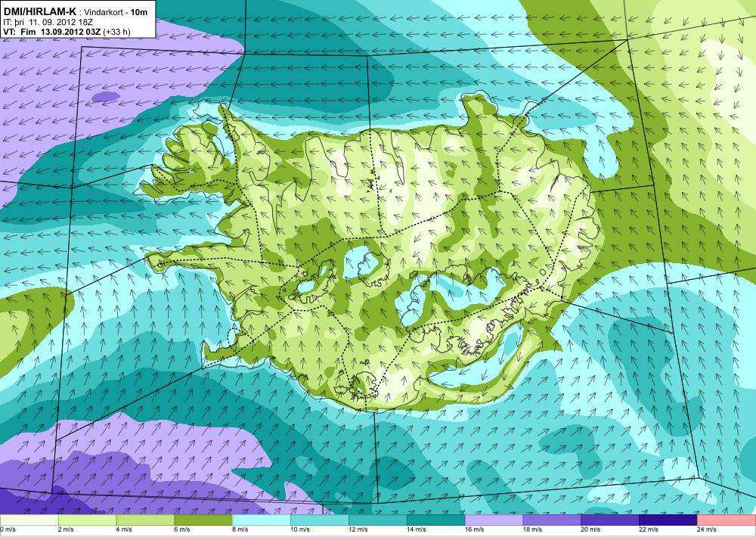Image resolution: width=756 pixels, height=537 pixels.
Task: Click the "(+33 h)" forecast offset text
Action: click(116, 32)
